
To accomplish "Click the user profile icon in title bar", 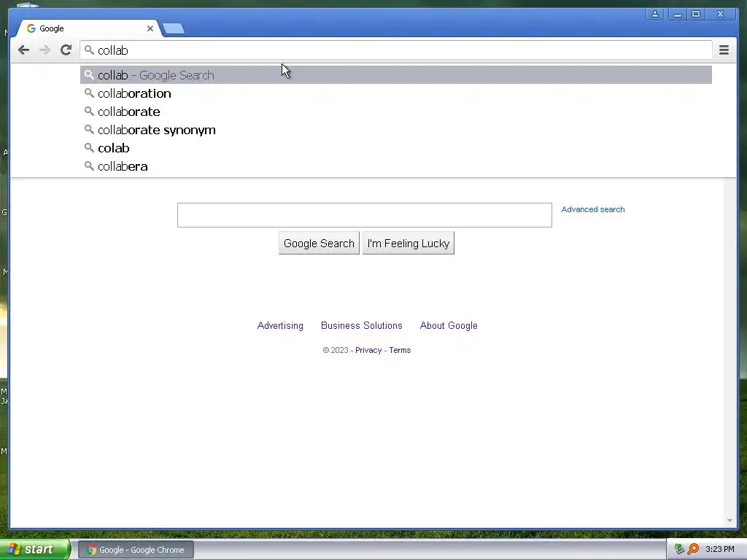I will [x=655, y=14].
